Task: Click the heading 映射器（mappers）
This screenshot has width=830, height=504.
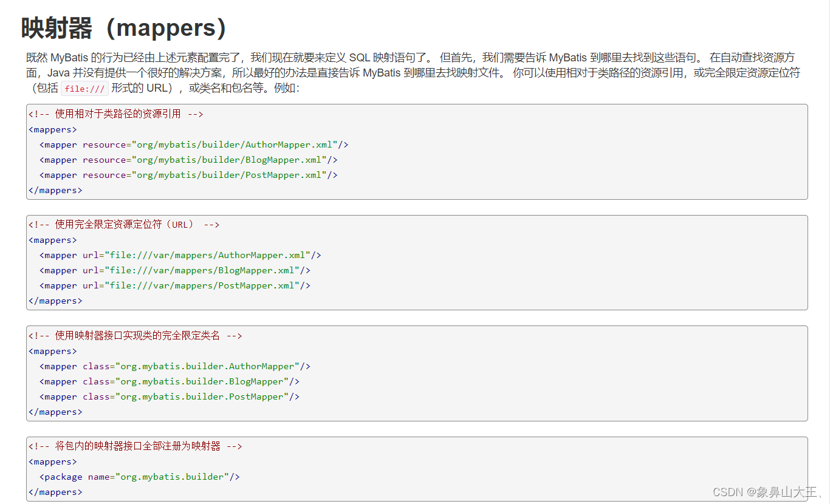Action: (x=125, y=28)
